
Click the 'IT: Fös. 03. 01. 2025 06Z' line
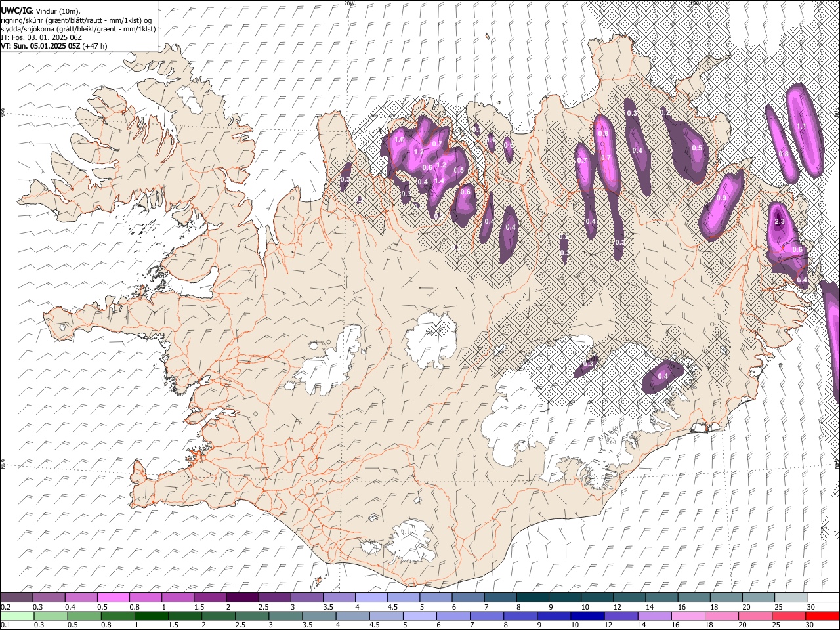pos(41,37)
